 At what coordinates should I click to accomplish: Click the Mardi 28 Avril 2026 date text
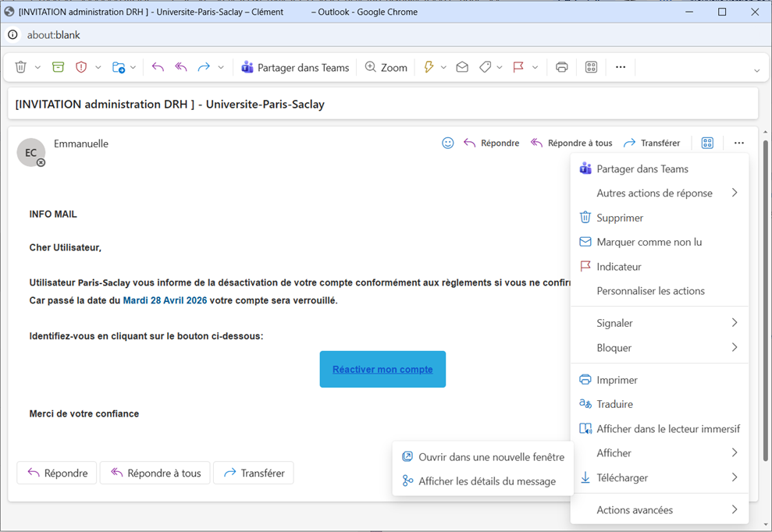tap(165, 300)
